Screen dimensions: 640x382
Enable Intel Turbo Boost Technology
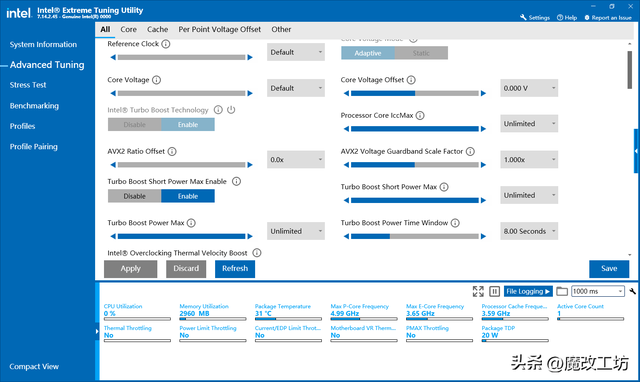(188, 124)
